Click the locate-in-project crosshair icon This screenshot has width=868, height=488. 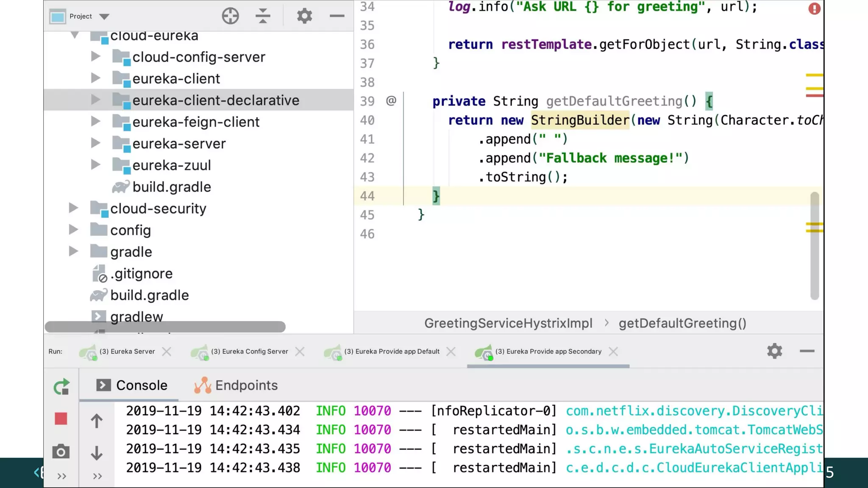tap(230, 16)
